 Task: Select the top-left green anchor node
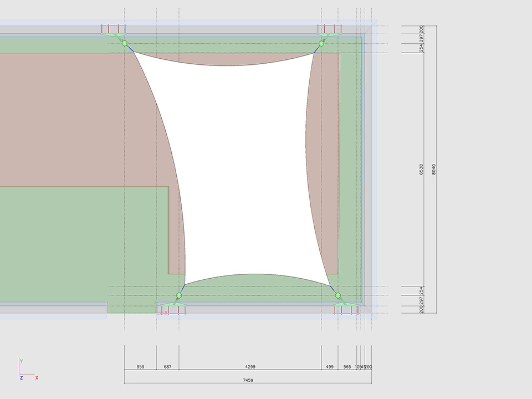coord(125,43)
